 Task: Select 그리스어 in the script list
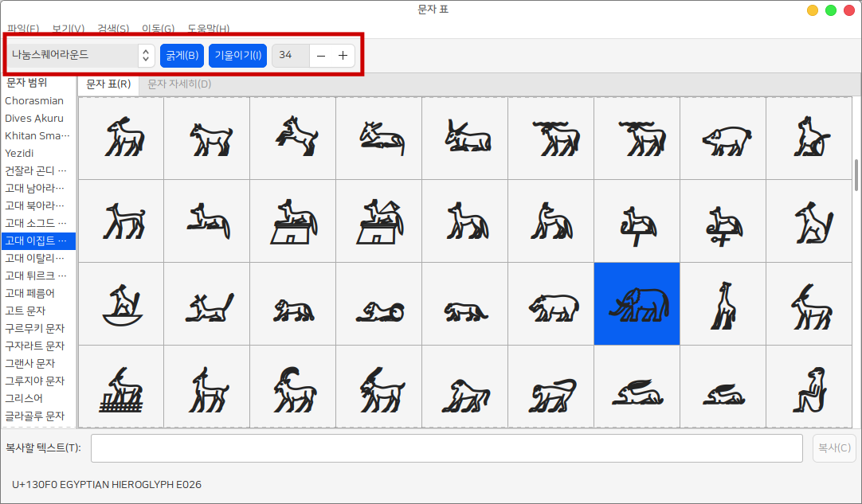(x=24, y=398)
